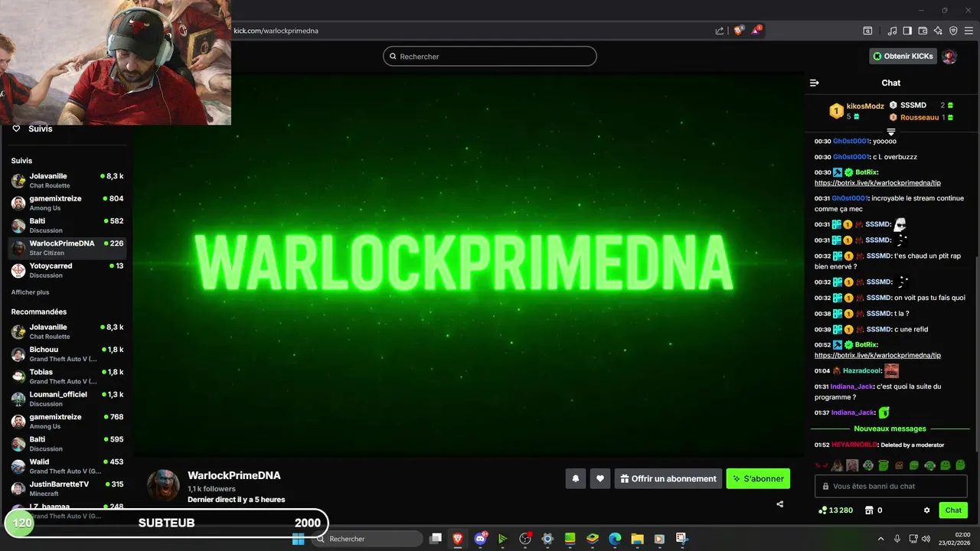Open Discord from the taskbar

click(480, 539)
